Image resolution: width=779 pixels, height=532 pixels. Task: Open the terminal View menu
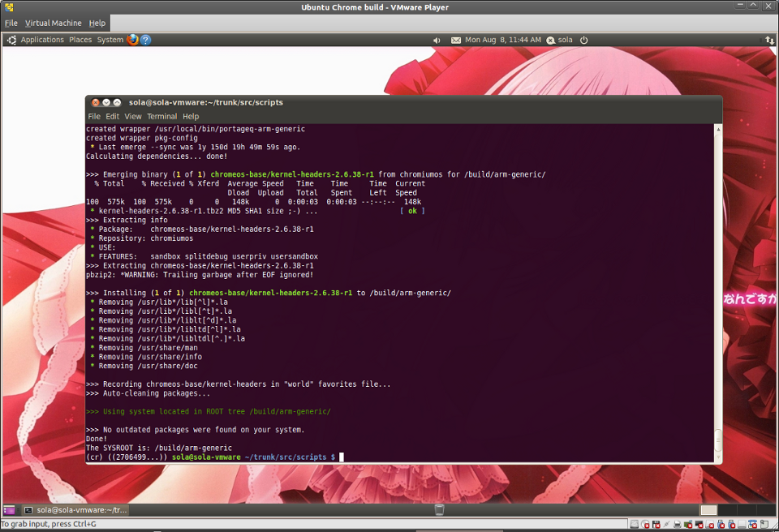(x=132, y=116)
